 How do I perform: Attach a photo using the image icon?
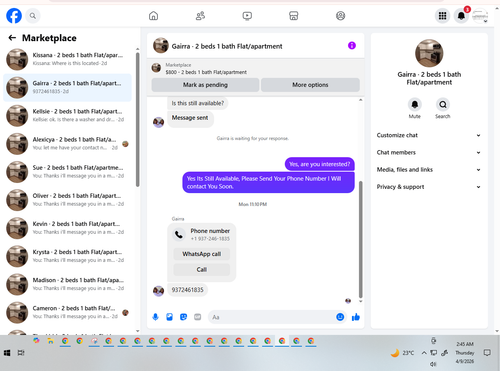pyautogui.click(x=169, y=317)
